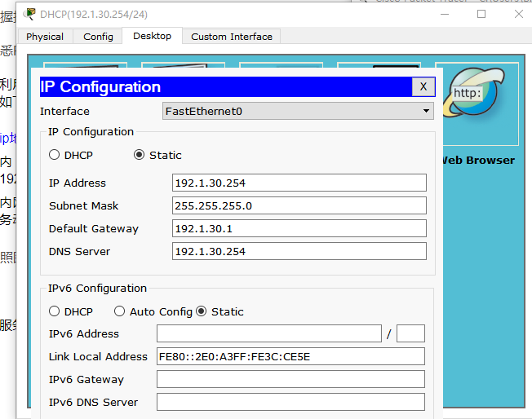Viewport: 532px width, 419px height.
Task: Minimize the DHCP device window
Action: pos(445,14)
